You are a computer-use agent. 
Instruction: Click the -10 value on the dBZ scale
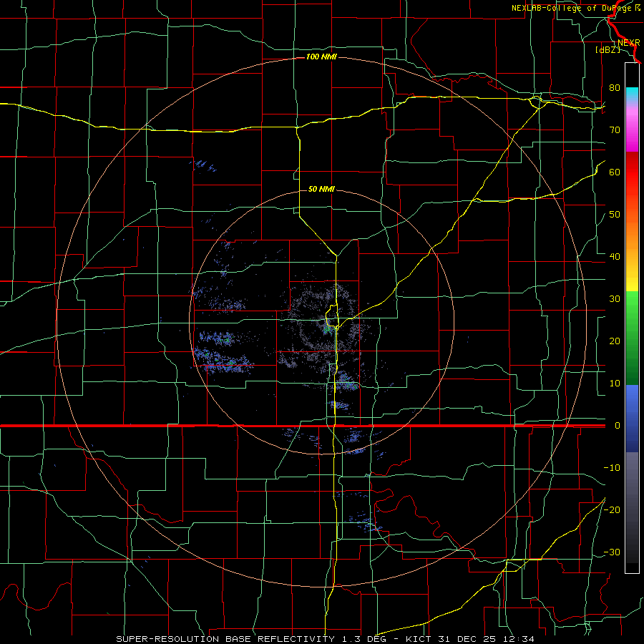point(612,468)
